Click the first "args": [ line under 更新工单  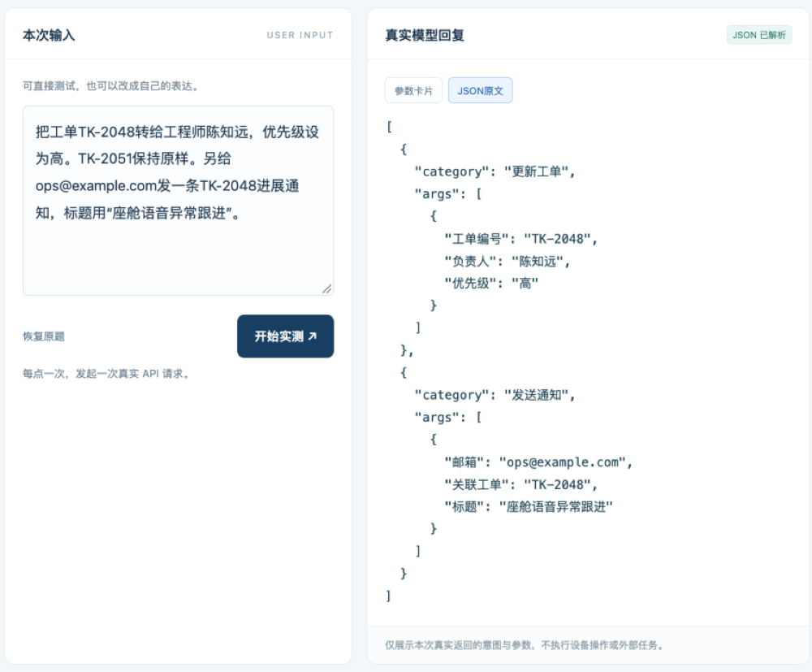[x=448, y=193]
